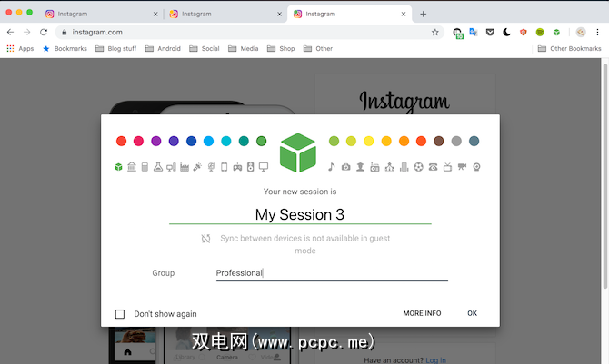Toggle the dark mode moon extension
The width and height of the screenshot is (609, 364).
(506, 32)
